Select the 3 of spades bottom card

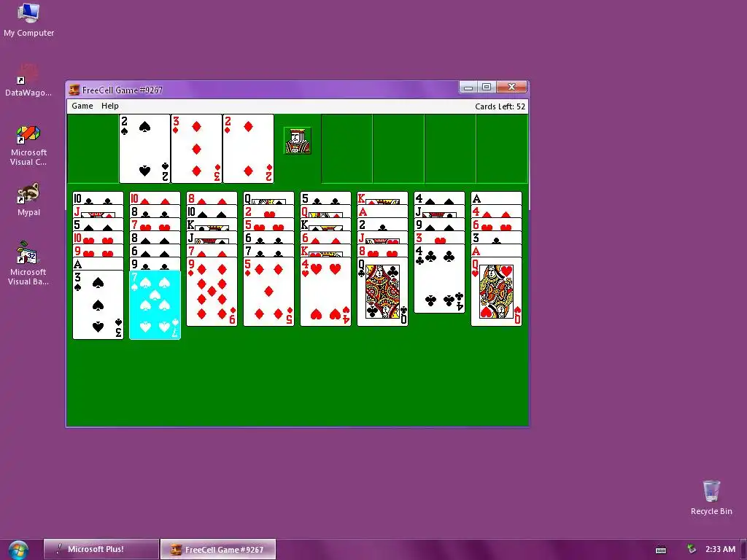point(98,305)
